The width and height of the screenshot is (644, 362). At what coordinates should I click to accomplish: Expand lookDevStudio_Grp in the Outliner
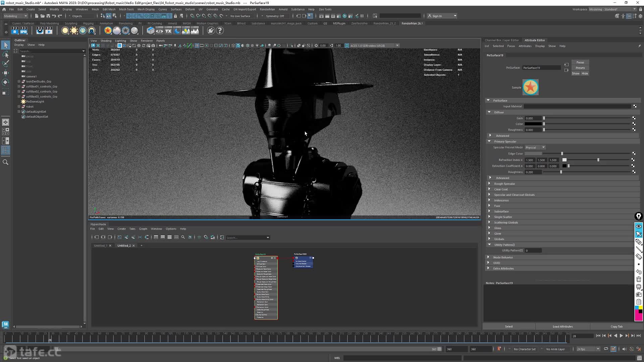pyautogui.click(x=19, y=81)
